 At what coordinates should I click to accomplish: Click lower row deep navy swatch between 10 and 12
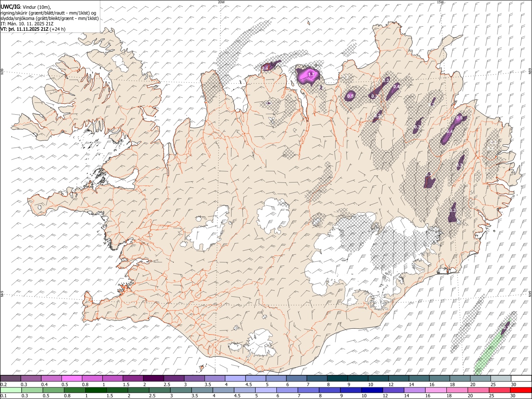(x=372, y=390)
